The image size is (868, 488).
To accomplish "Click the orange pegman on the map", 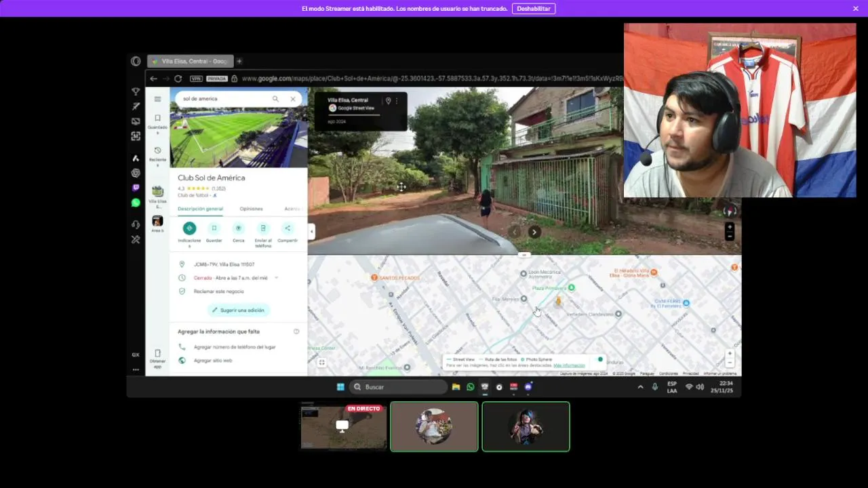I will 559,301.
